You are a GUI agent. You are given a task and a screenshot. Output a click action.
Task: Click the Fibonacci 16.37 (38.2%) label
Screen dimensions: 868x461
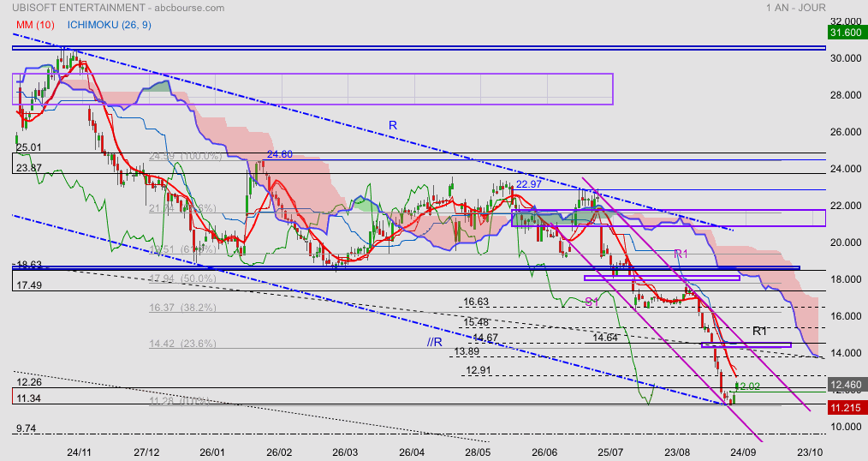tap(182, 308)
